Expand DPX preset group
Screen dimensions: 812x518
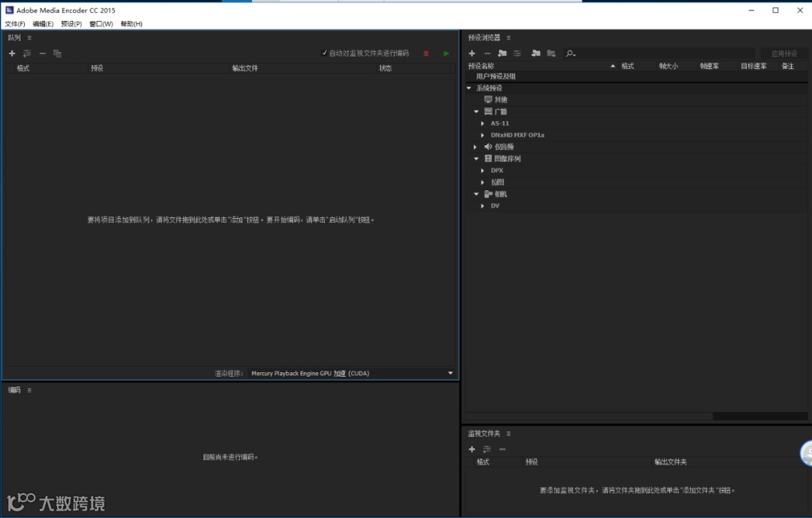click(483, 171)
